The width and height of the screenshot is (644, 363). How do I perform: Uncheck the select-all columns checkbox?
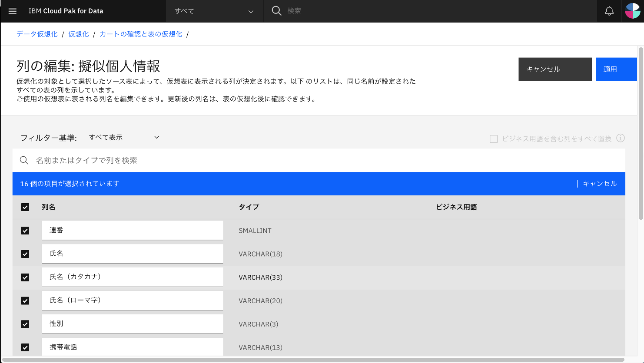click(x=25, y=207)
